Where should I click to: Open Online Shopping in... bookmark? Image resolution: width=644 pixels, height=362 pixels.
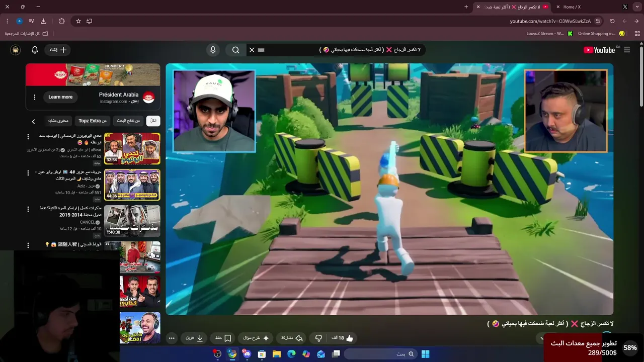(x=601, y=34)
